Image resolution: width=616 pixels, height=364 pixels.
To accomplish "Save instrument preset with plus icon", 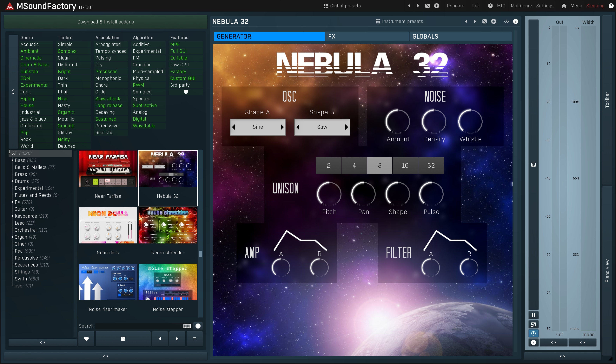I will 493,21.
